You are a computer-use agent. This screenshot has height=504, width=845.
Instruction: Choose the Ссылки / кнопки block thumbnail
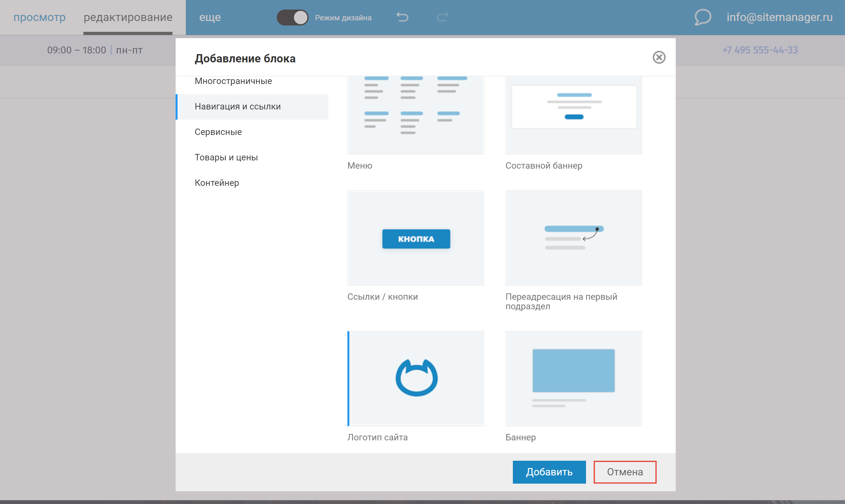[x=416, y=238]
